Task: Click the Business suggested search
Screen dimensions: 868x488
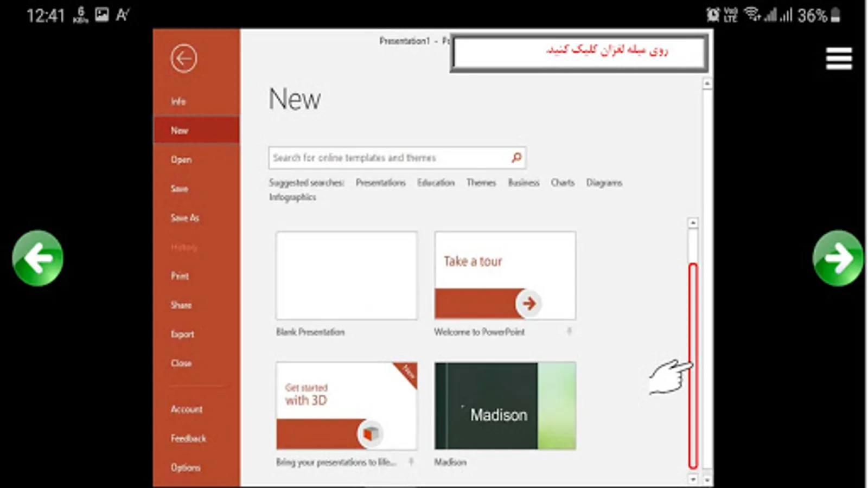Action: pyautogui.click(x=524, y=183)
